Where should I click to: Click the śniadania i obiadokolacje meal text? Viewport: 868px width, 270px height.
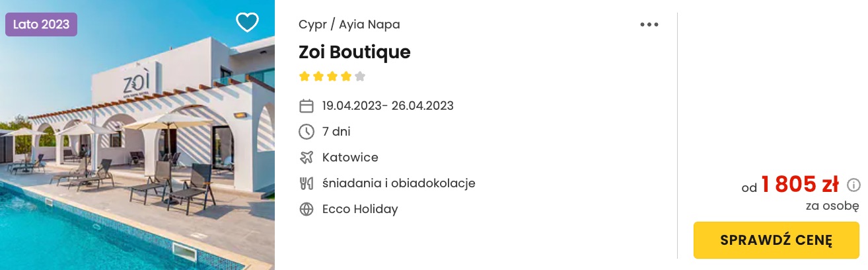pos(399,183)
